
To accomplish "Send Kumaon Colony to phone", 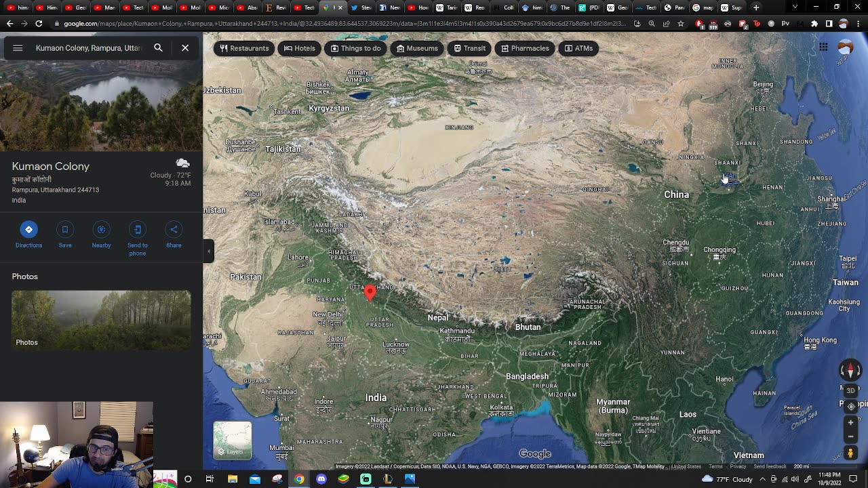I will click(138, 239).
